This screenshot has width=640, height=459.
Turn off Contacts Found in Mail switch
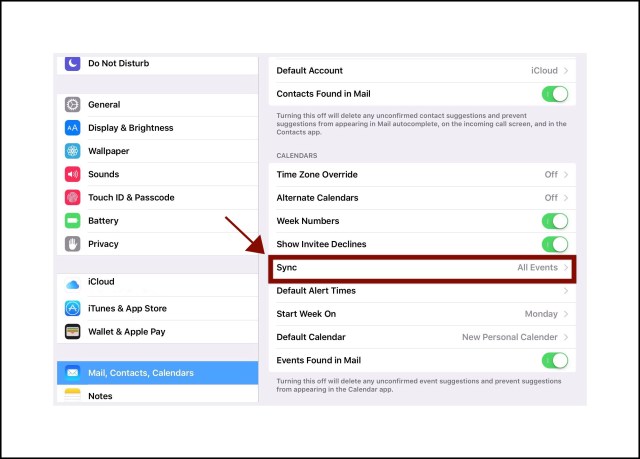point(555,94)
